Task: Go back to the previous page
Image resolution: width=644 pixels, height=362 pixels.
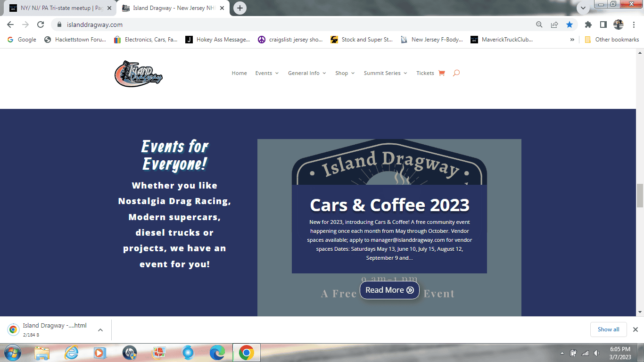Action: (x=10, y=25)
